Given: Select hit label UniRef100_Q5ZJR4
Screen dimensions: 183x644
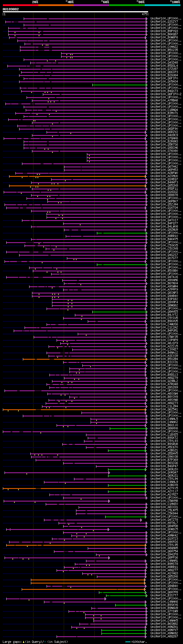Looking at the screenshot, I should [x=164, y=204].
